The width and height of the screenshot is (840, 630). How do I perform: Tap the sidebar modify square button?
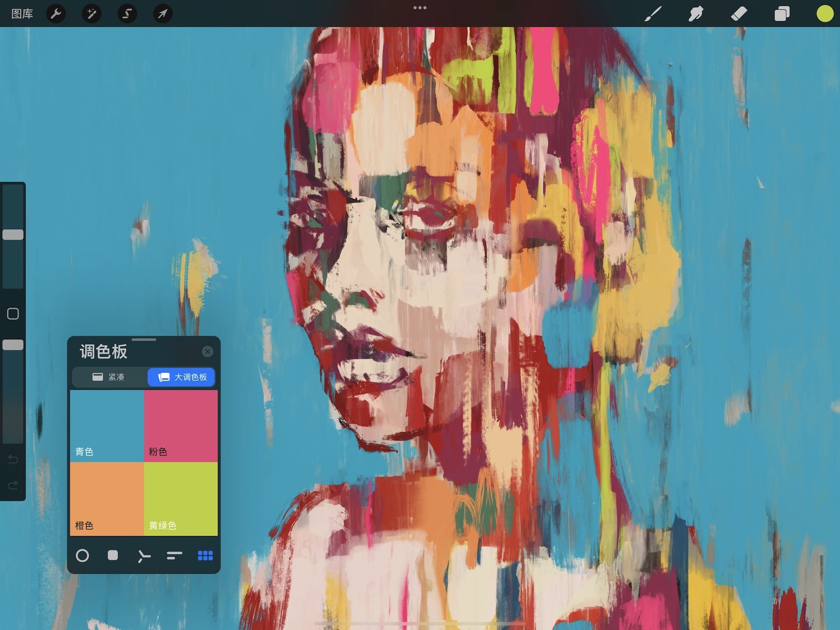(x=13, y=314)
